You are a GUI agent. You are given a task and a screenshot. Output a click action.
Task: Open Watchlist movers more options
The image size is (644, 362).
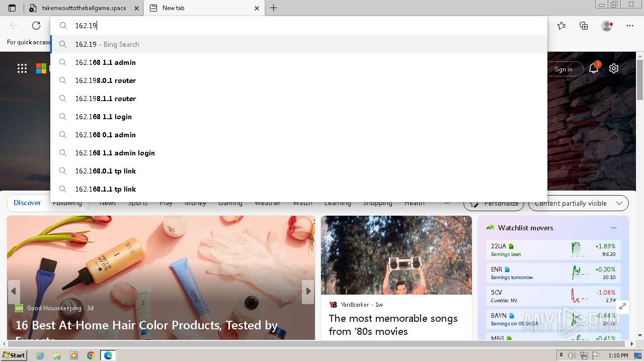pyautogui.click(x=613, y=228)
